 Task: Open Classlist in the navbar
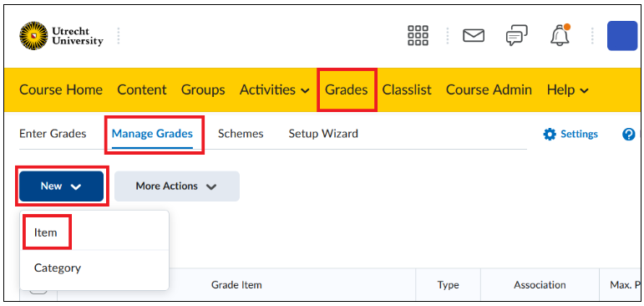(407, 89)
